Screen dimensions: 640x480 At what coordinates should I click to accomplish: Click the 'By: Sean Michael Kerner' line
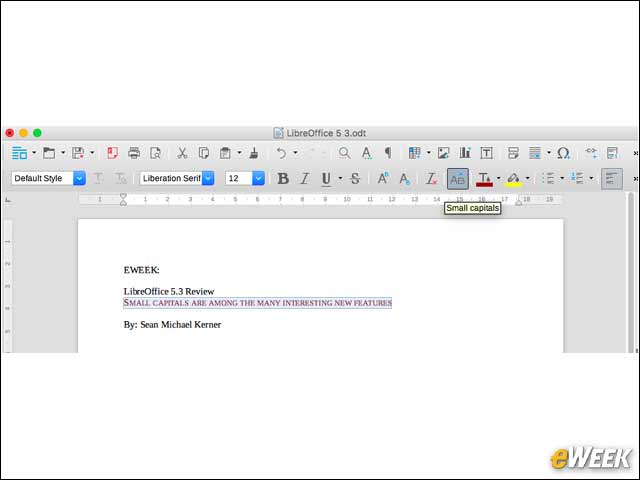coord(172,325)
